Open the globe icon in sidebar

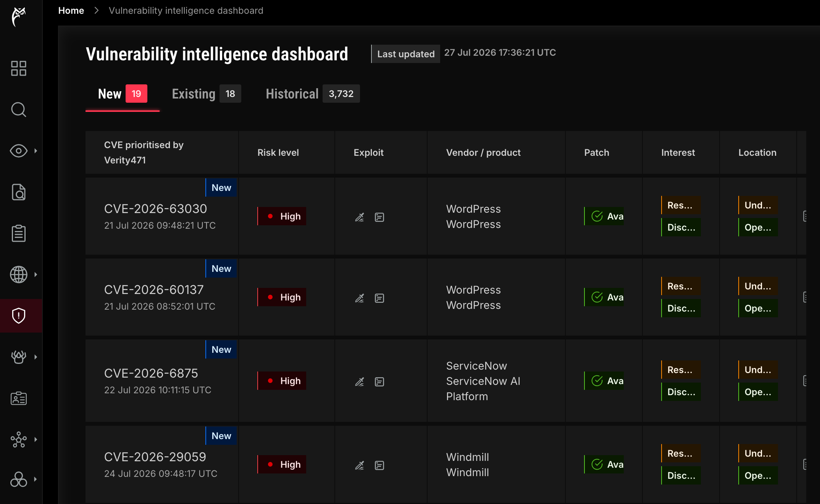18,275
